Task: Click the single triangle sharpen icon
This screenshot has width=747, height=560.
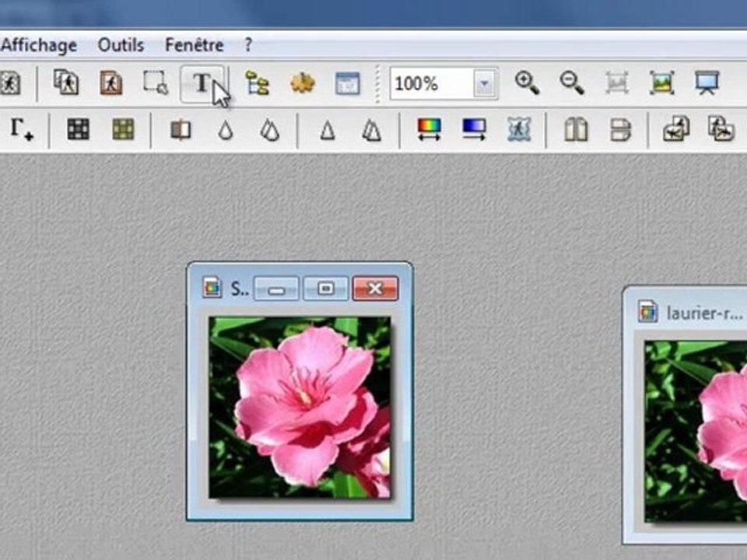Action: tap(328, 130)
